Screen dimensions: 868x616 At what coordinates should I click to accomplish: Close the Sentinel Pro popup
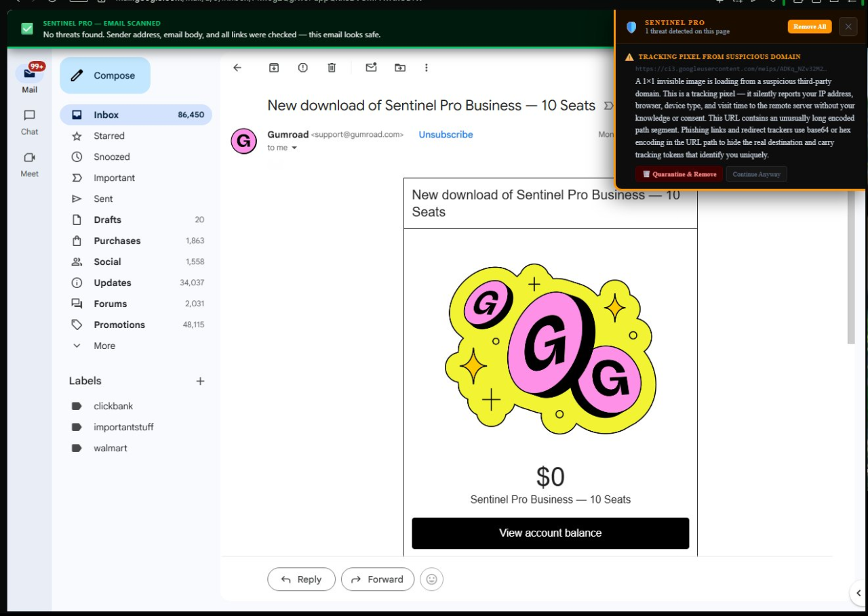(x=848, y=26)
